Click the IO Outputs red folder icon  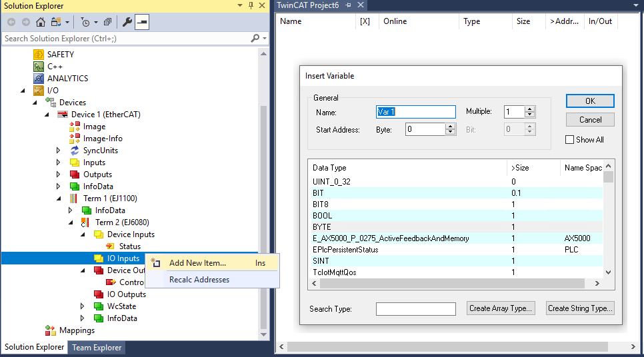tap(99, 294)
